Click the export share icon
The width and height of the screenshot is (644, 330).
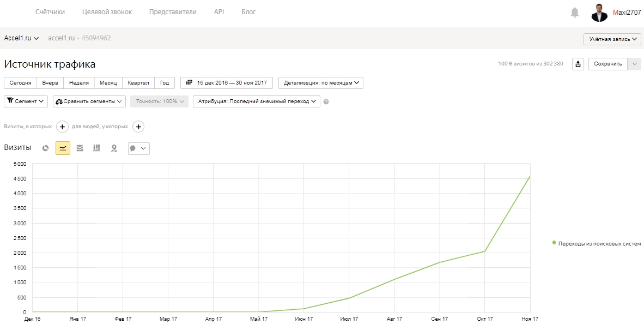click(x=578, y=64)
